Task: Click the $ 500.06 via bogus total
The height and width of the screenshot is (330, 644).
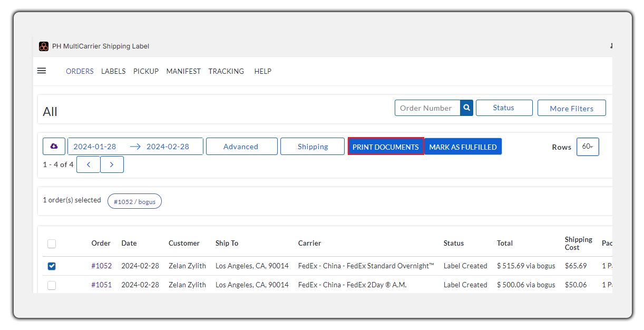Action: 526,285
